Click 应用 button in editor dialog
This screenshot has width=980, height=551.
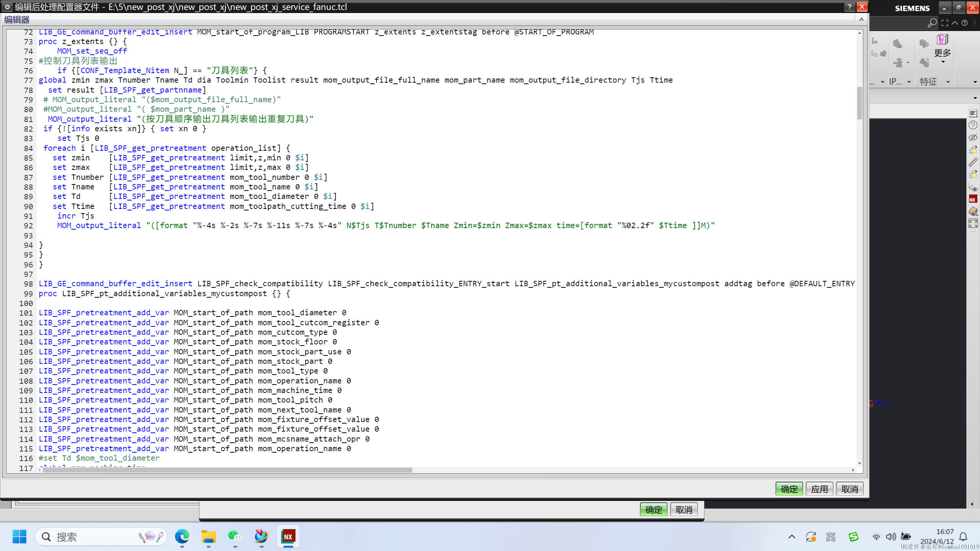pyautogui.click(x=819, y=489)
